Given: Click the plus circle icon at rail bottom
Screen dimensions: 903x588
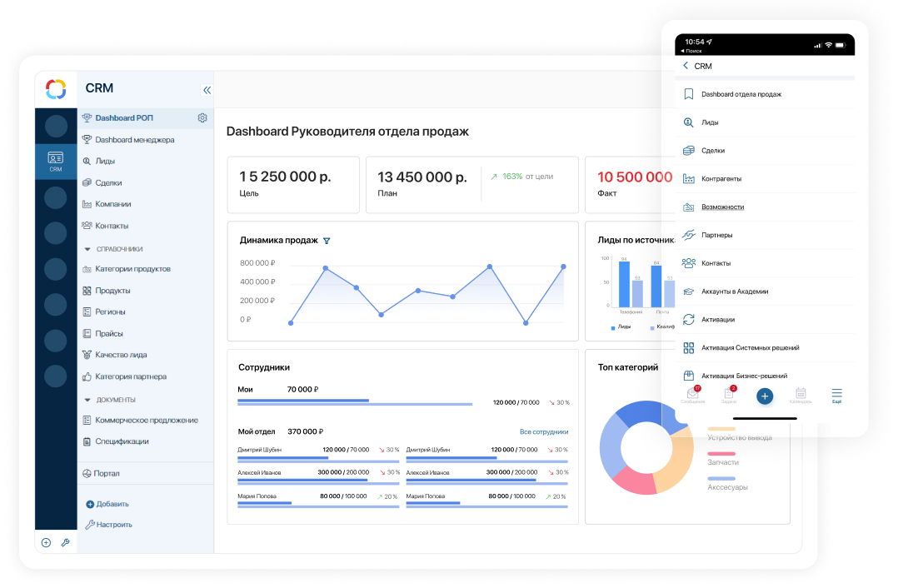Looking at the screenshot, I should (x=46, y=542).
